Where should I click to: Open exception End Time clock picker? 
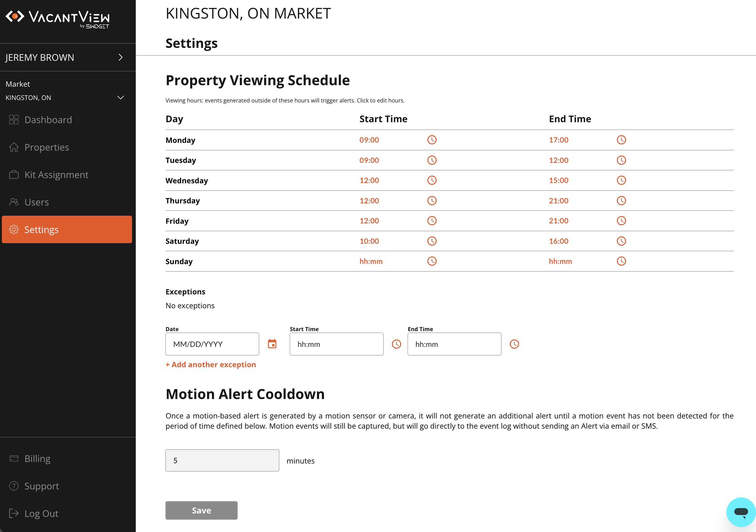(514, 344)
